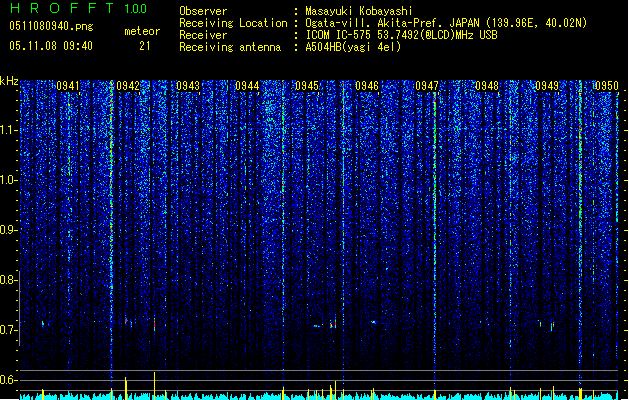This screenshot has height=400, width=629.
Task: Click the HROFFT 1.0.0 title text
Action: 78,8
